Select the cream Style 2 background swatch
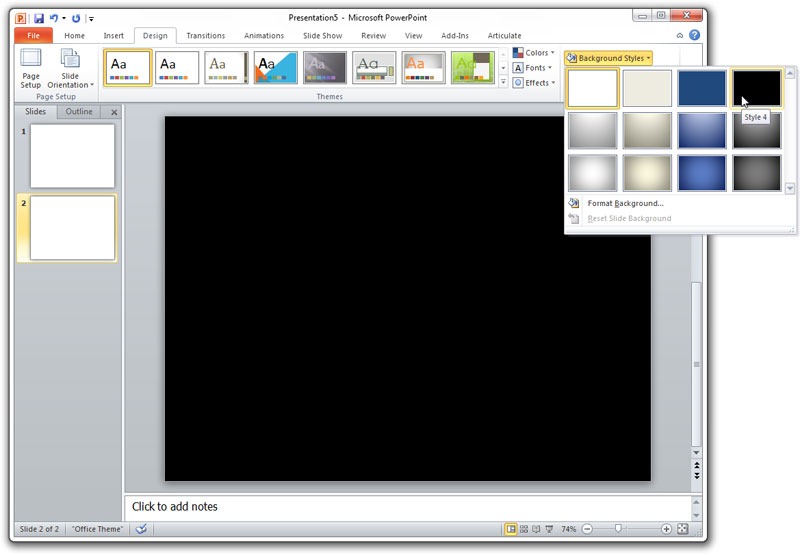The height and width of the screenshot is (555, 800). (x=647, y=88)
